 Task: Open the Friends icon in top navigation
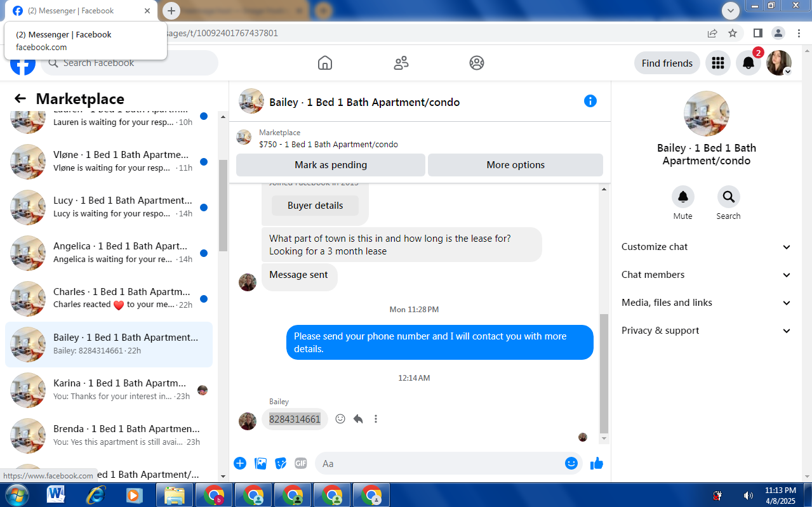tap(401, 63)
